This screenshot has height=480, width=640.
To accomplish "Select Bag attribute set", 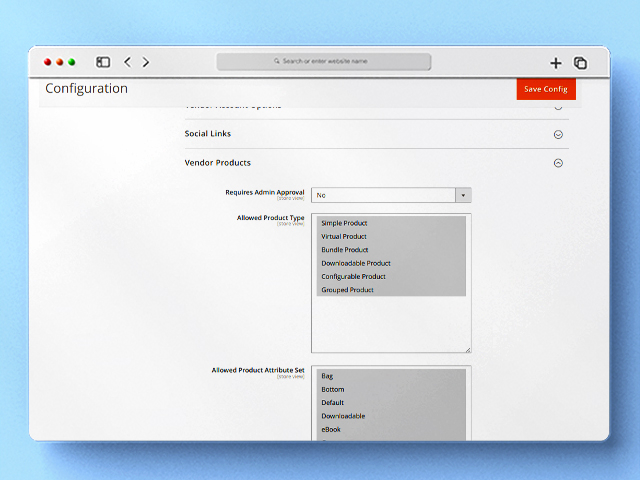I will tap(327, 376).
